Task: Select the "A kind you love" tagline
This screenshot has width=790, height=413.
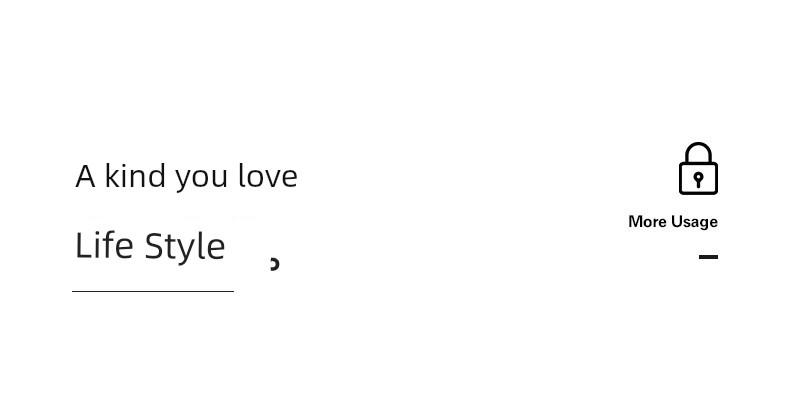Action: (x=186, y=177)
